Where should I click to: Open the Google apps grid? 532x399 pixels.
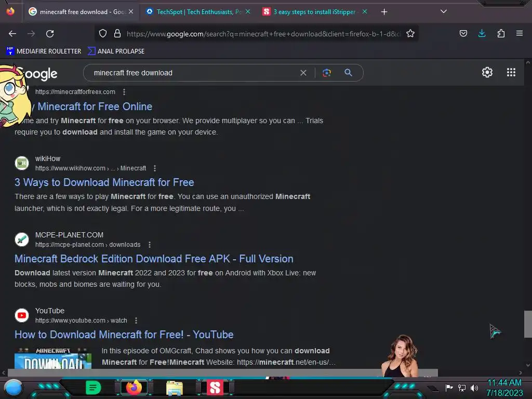tap(511, 72)
